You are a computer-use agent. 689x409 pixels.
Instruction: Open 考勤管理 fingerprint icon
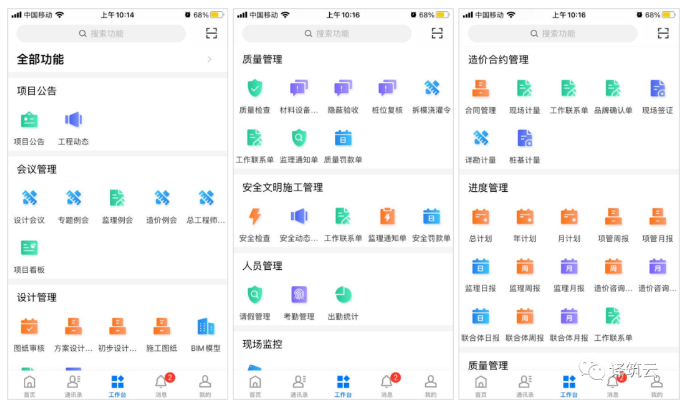pyautogui.click(x=299, y=295)
